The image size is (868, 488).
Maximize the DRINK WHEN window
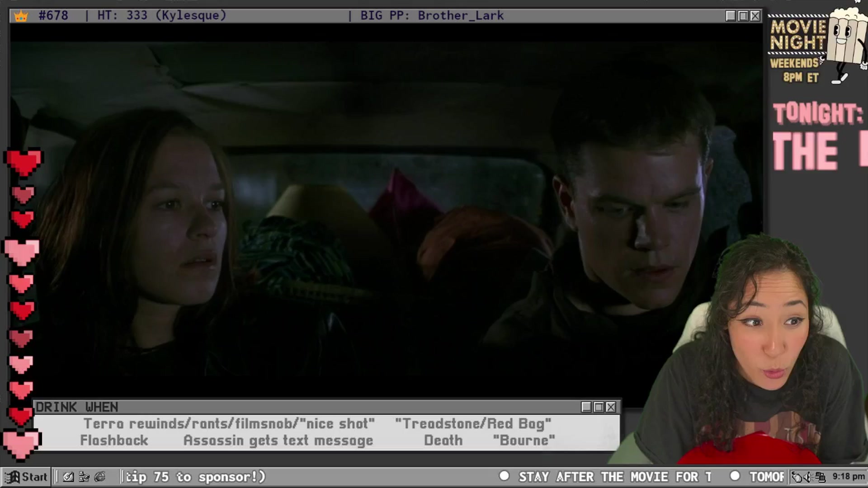(x=599, y=407)
